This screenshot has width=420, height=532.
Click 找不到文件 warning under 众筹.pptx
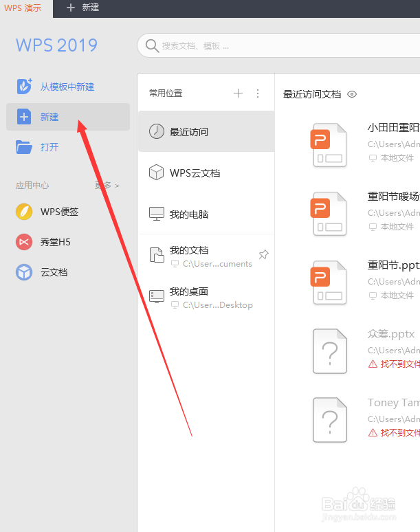(394, 364)
